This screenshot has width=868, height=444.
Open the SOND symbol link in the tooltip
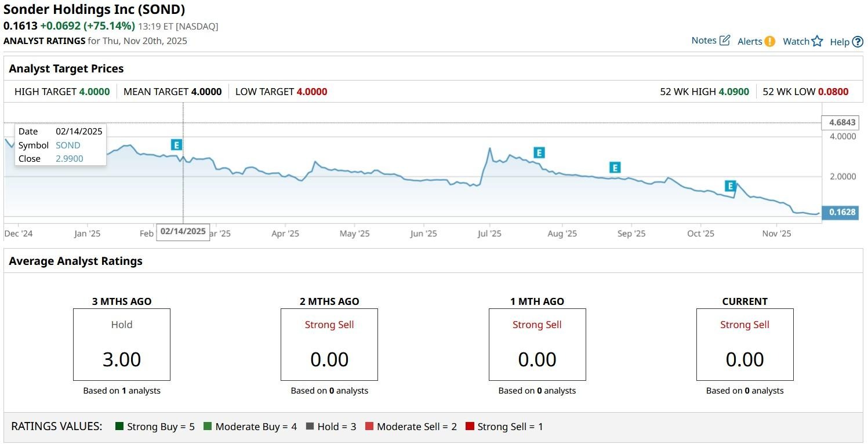68,145
